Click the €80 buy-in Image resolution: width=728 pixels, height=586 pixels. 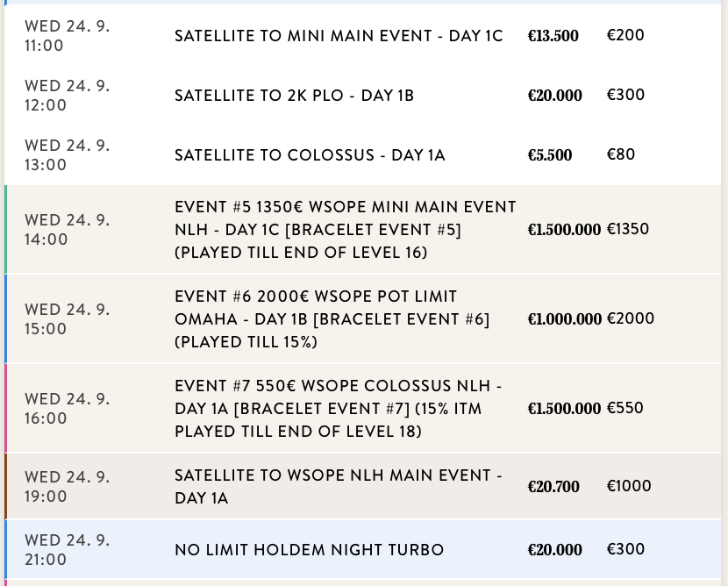click(x=621, y=155)
